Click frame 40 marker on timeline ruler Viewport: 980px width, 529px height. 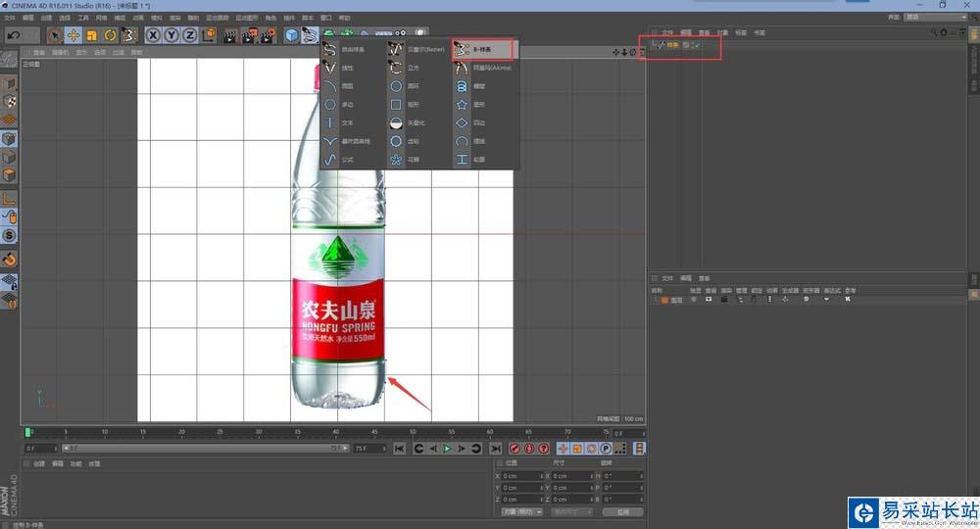pyautogui.click(x=335, y=432)
